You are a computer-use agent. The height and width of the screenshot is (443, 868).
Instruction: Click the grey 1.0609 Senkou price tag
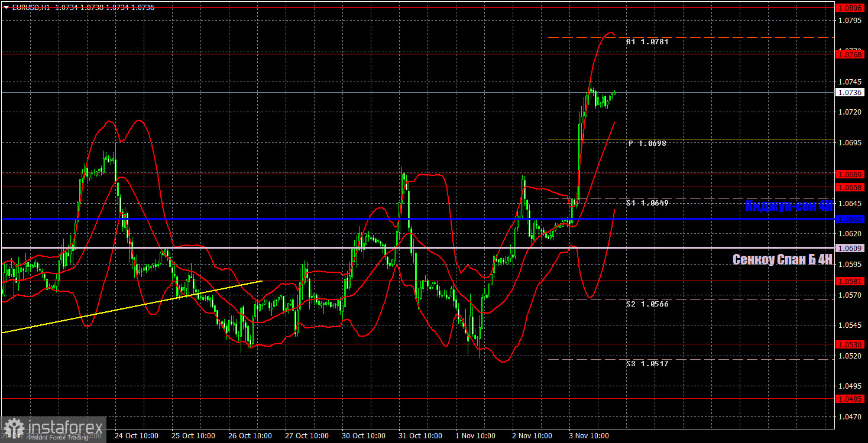point(850,248)
